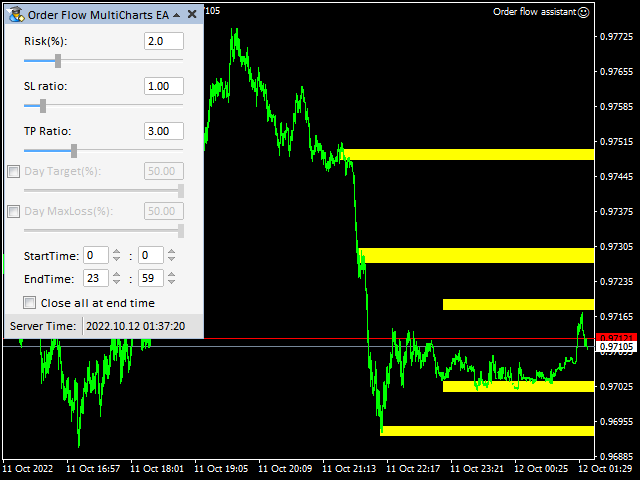Decrease the StartTime minute with down arrow
The image size is (640, 480).
click(171, 259)
